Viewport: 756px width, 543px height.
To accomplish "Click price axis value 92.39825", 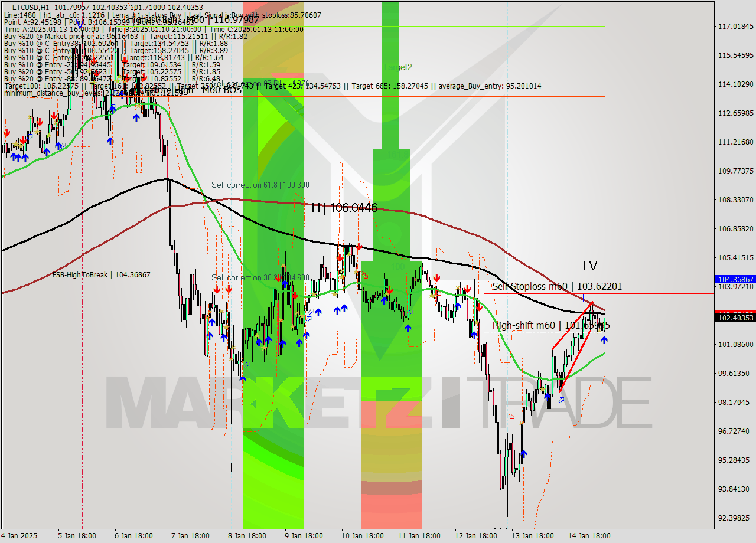I will [735, 518].
